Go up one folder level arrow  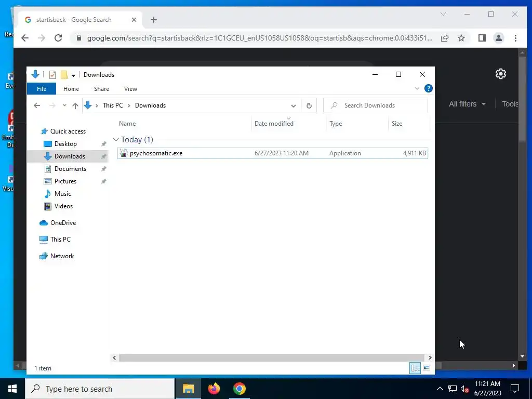[x=75, y=105]
